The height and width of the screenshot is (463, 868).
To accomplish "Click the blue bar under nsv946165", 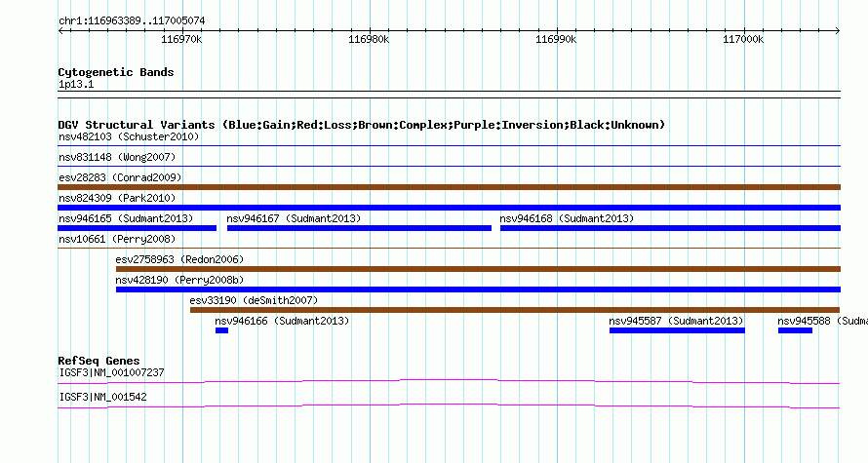I will pos(137,228).
